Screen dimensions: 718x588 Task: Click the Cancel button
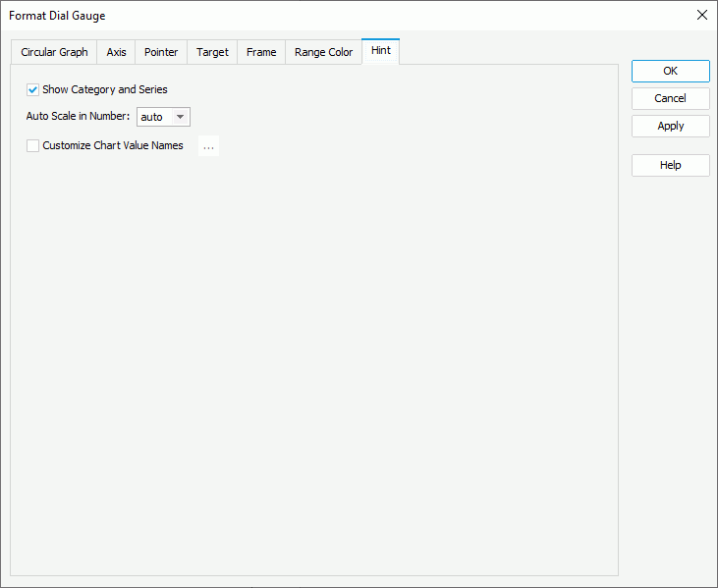pyautogui.click(x=671, y=98)
